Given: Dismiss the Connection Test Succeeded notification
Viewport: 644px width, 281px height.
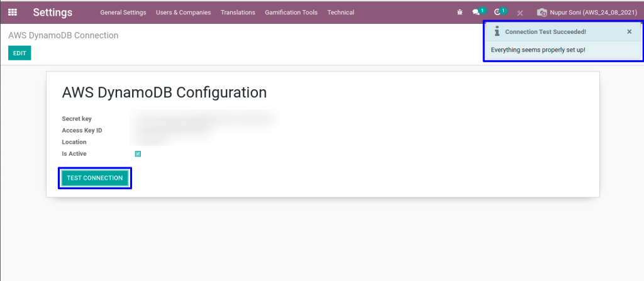Looking at the screenshot, I should coord(629,31).
